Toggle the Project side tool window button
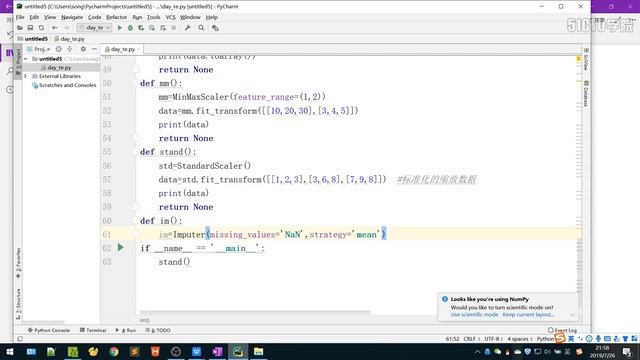The image size is (640, 360). coord(18,61)
